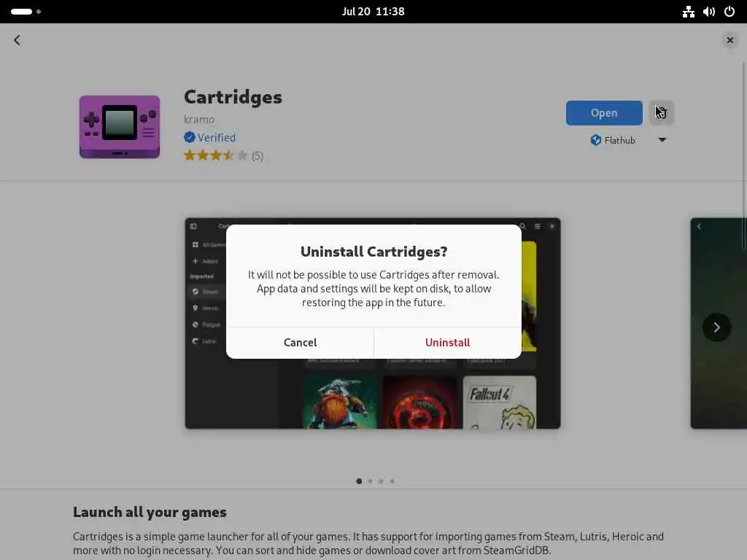Click the second screenshot preview
This screenshot has width=747, height=560.
(x=719, y=323)
